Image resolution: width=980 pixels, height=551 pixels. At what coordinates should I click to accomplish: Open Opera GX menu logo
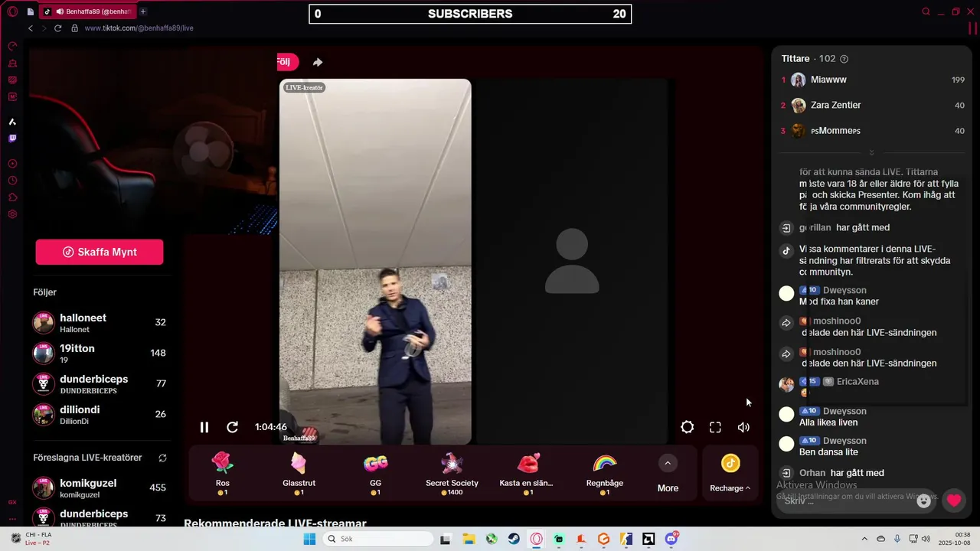[12, 11]
